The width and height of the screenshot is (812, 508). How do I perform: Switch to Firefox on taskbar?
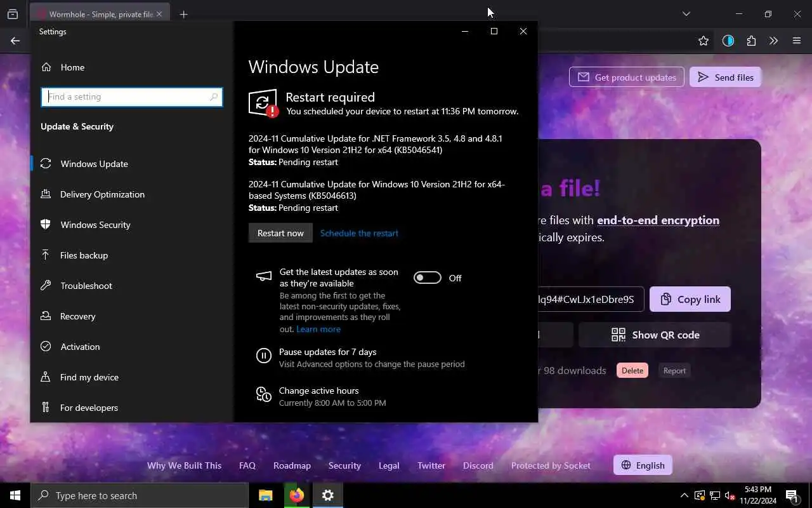pyautogui.click(x=296, y=495)
